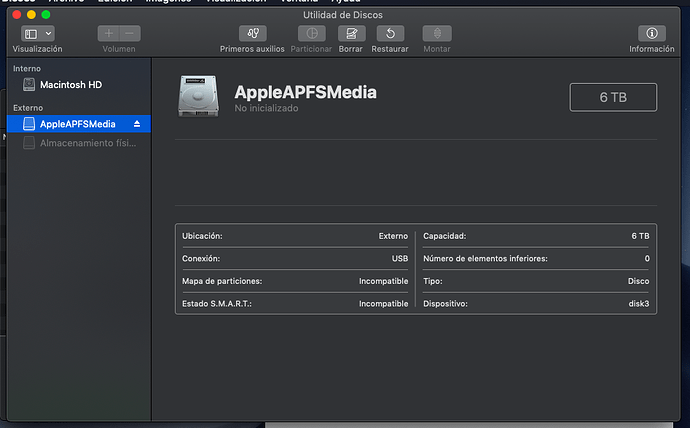The image size is (690, 428).
Task: Open the Visualización sidebar view button
Action: pyautogui.click(x=31, y=34)
